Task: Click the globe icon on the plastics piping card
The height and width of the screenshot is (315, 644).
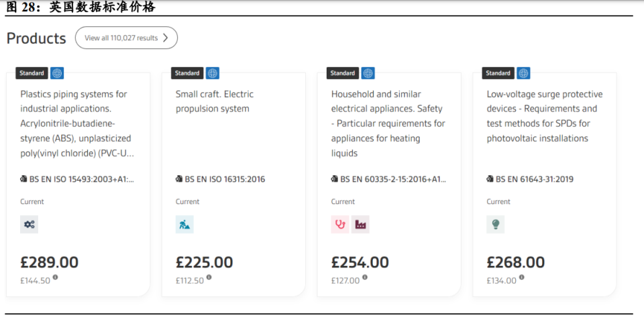Action: 57,73
